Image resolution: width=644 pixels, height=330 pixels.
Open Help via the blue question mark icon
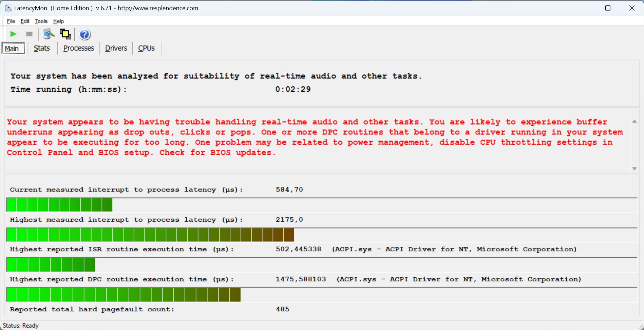85,34
